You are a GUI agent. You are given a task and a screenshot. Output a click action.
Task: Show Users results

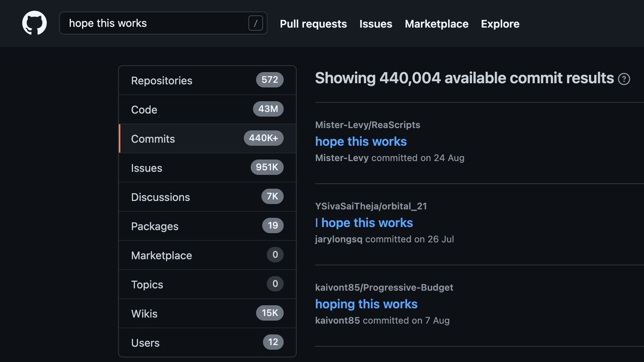207,343
